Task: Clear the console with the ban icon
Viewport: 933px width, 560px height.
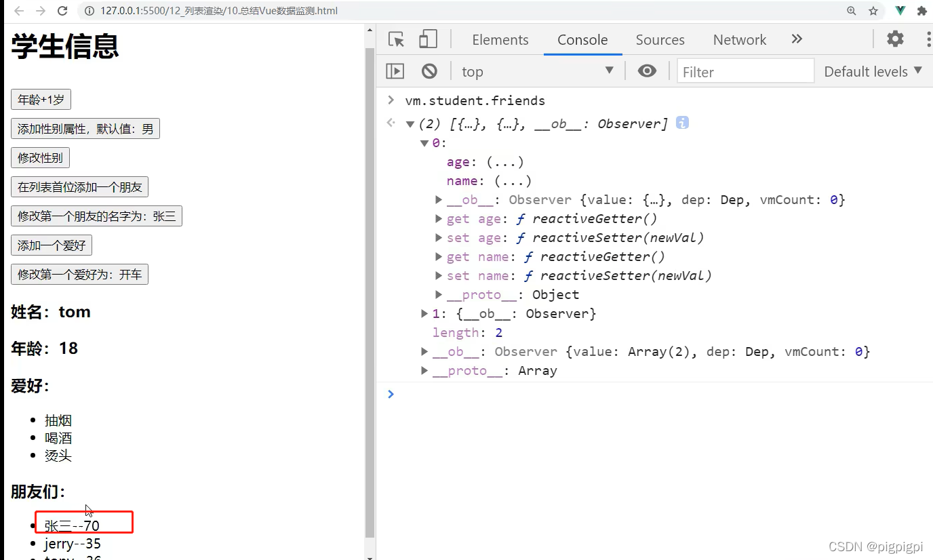Action: pos(429,71)
